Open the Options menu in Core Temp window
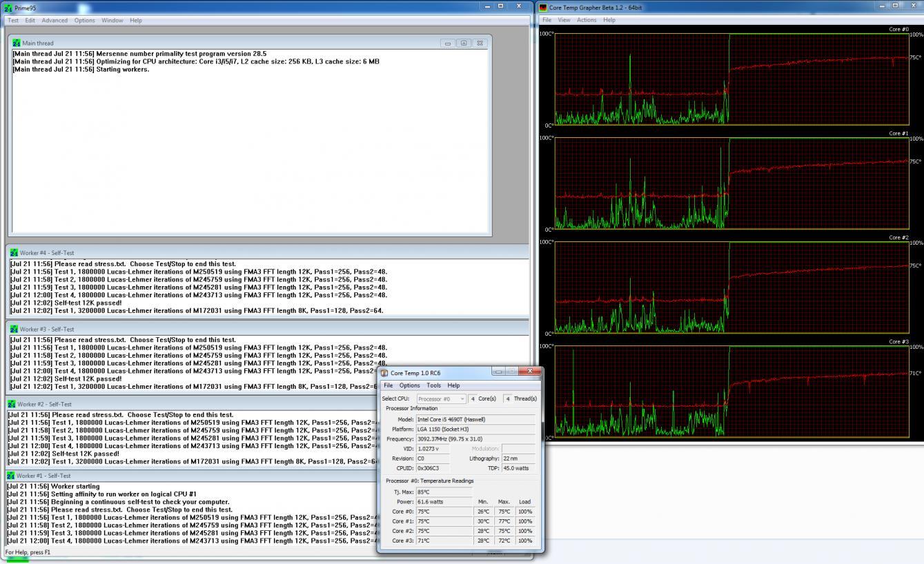The height and width of the screenshot is (564, 924). point(409,385)
